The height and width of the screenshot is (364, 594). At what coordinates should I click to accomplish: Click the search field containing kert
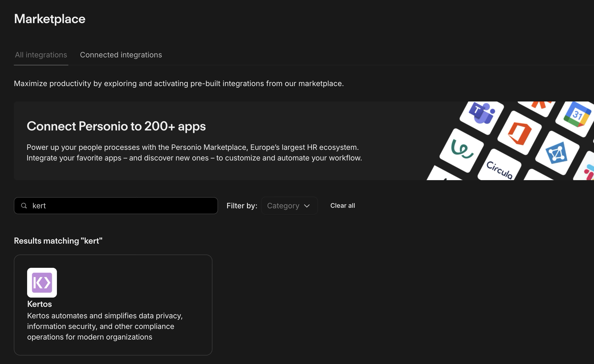tap(116, 206)
